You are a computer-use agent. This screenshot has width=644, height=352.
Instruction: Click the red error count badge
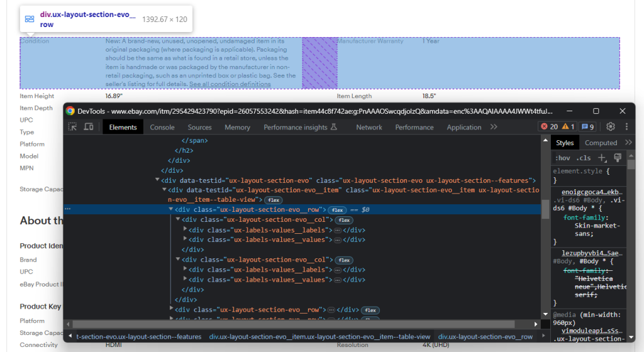click(550, 127)
